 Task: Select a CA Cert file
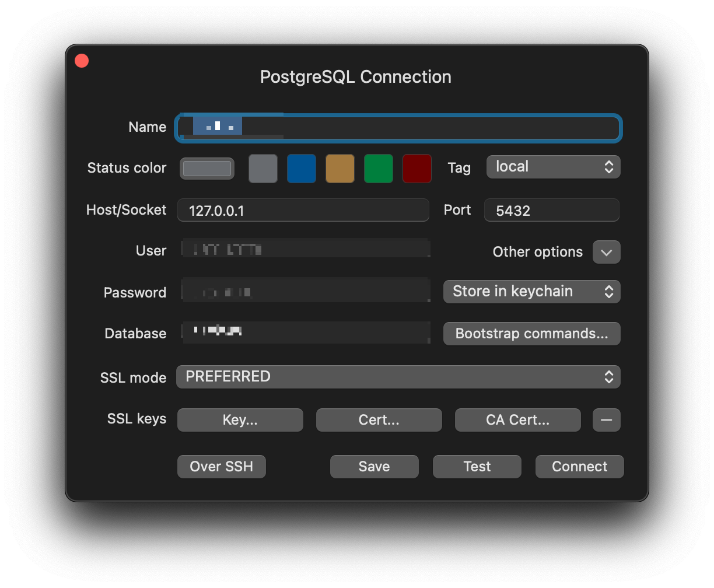518,420
